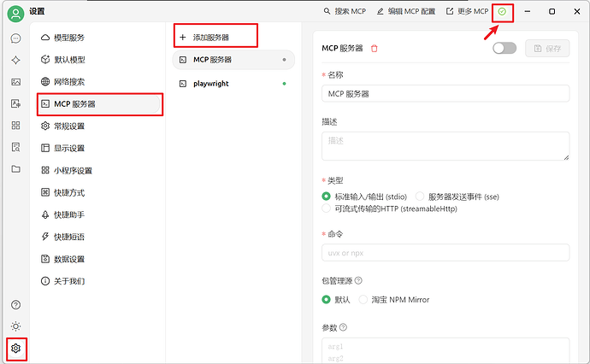Open 数据设置 settings section

click(x=100, y=259)
